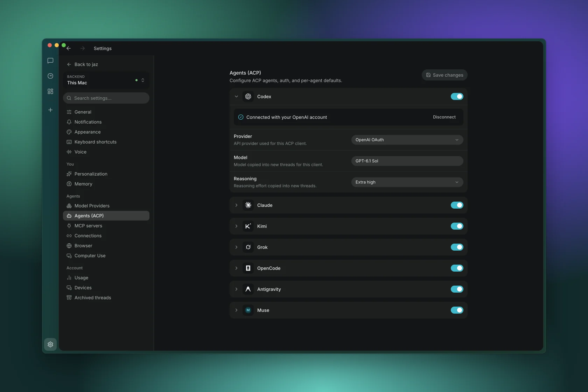This screenshot has height=392, width=588.
Task: Click the history clock icon in left rail
Action: pyautogui.click(x=50, y=76)
